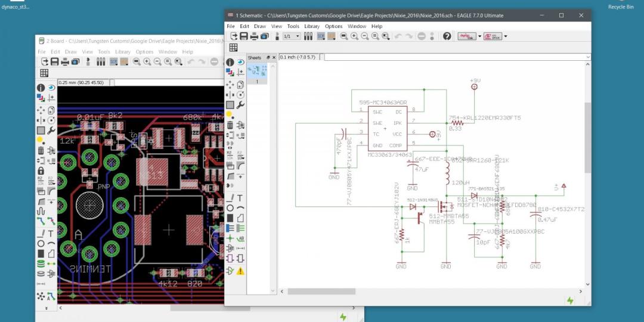Select the Copy tool in Schematic window
The height and width of the screenshot is (322, 644).
coord(240,85)
